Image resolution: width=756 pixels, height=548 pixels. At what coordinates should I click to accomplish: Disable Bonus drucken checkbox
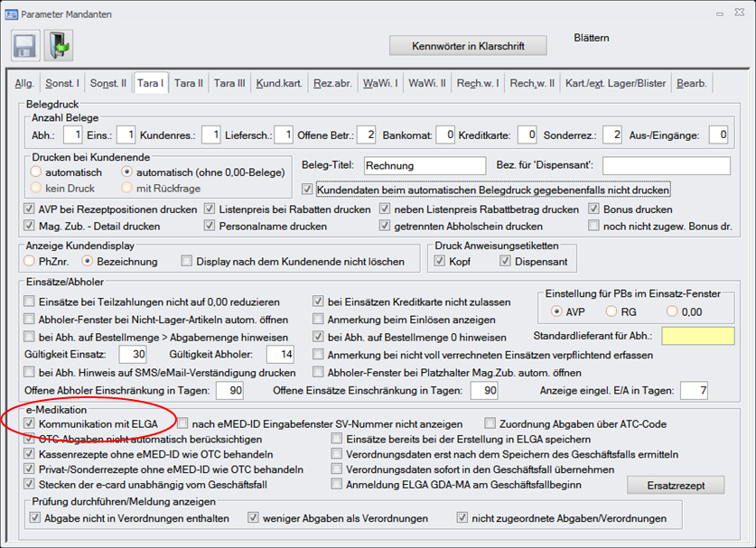(x=593, y=209)
